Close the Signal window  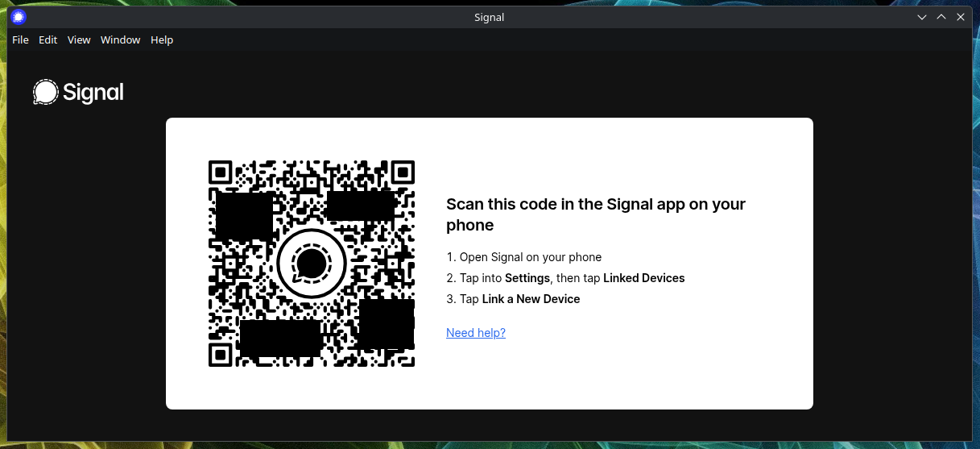pyautogui.click(x=961, y=17)
